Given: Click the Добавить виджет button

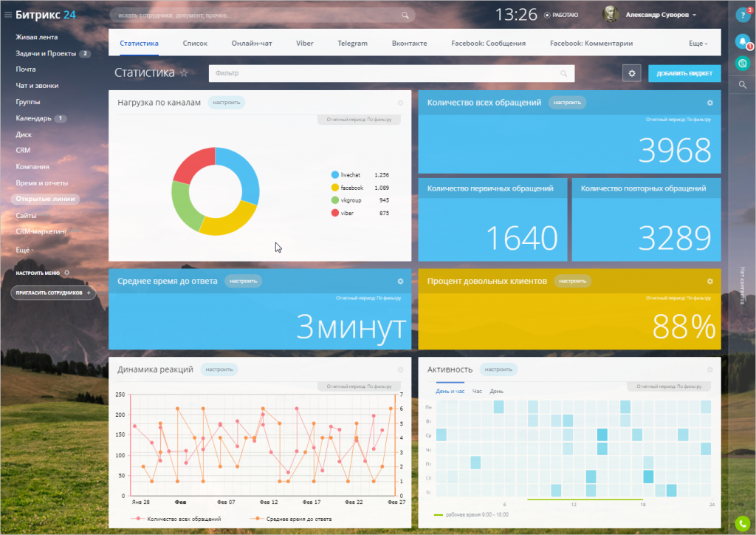Looking at the screenshot, I should [x=684, y=73].
